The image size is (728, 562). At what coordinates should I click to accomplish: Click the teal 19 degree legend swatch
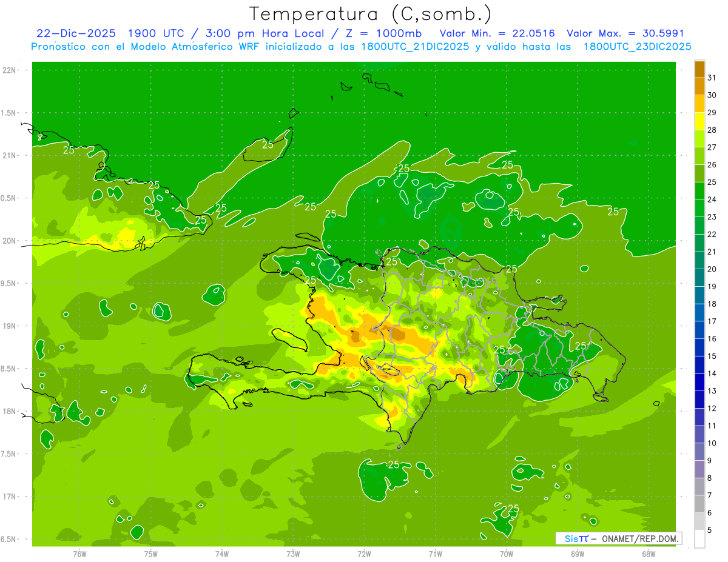click(699, 278)
